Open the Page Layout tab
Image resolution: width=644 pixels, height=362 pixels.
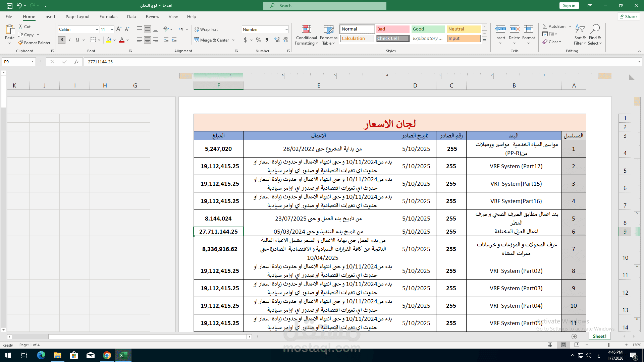click(x=77, y=17)
